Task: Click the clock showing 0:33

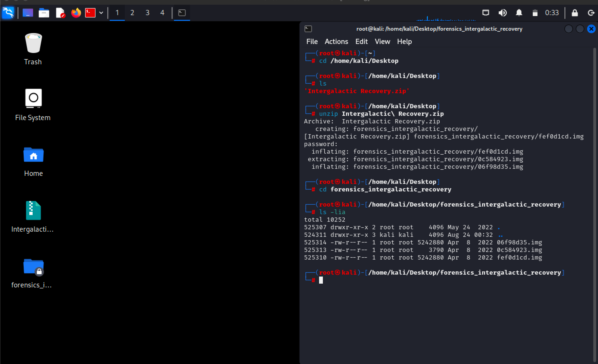Action: (552, 13)
